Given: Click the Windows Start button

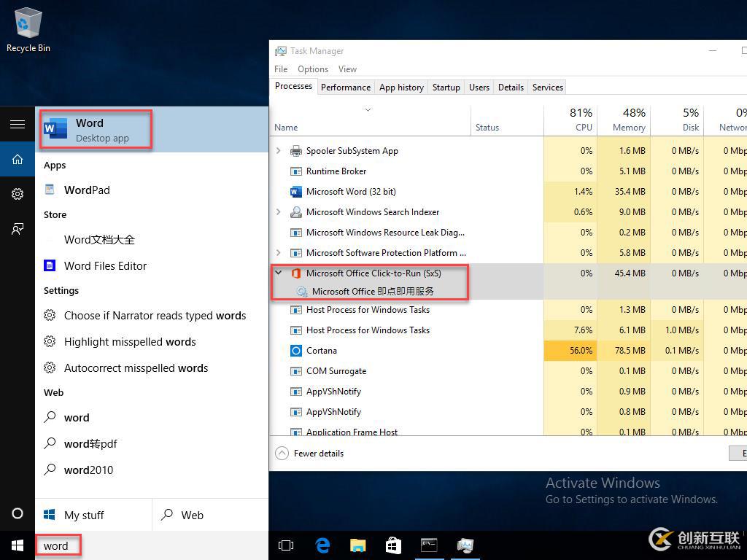Looking at the screenshot, I should [18, 545].
